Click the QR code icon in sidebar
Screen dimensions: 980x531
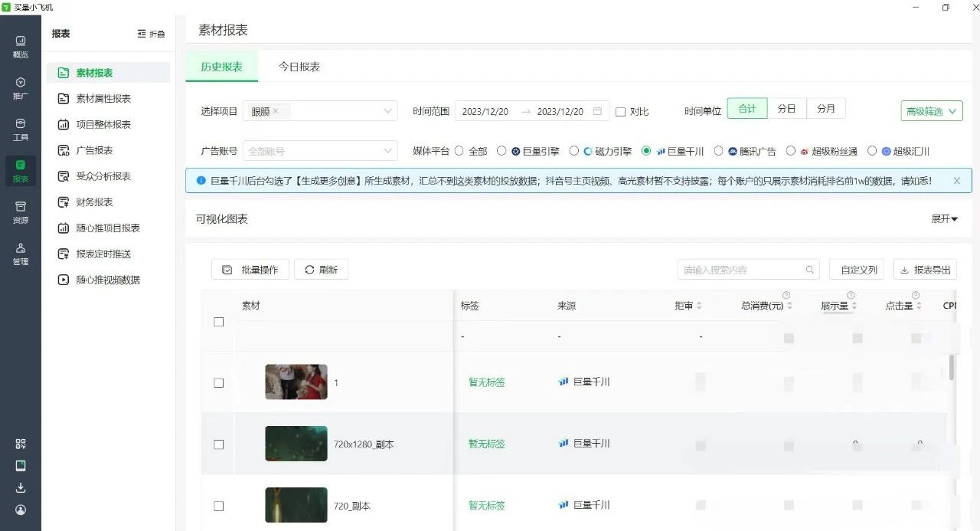(x=21, y=444)
